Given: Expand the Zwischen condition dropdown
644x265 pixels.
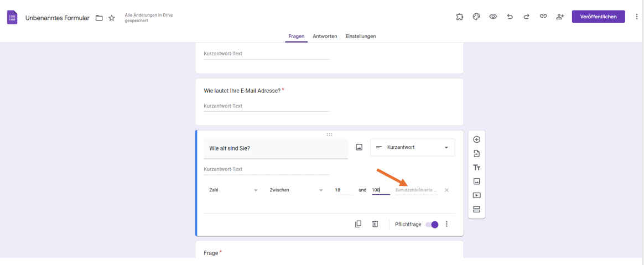Looking at the screenshot, I should pos(296,190).
